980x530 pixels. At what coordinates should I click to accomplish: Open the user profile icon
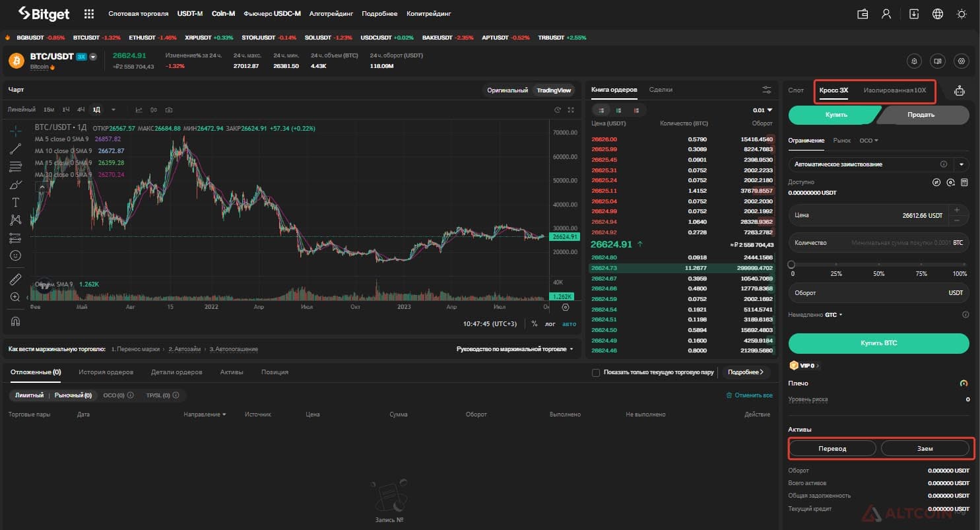(886, 13)
